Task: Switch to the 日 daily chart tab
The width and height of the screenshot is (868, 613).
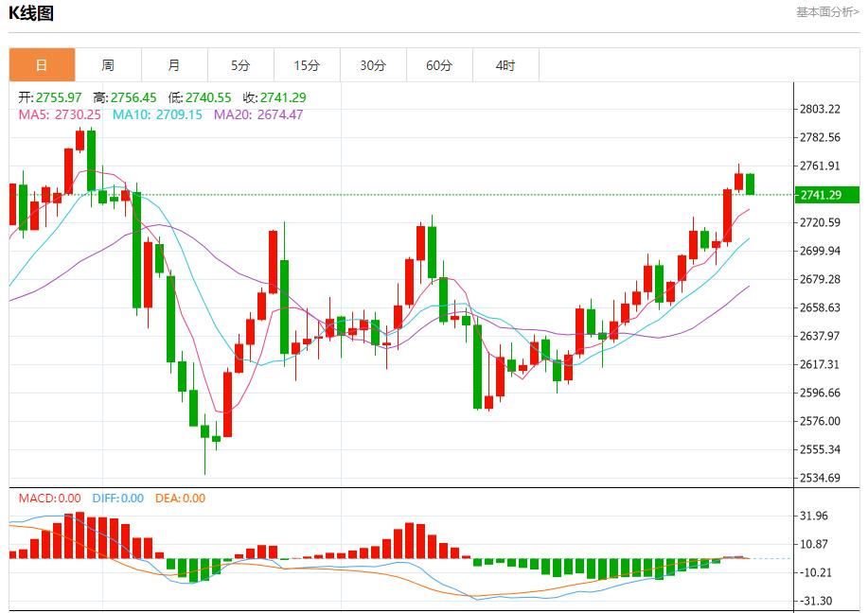Action: [x=42, y=65]
